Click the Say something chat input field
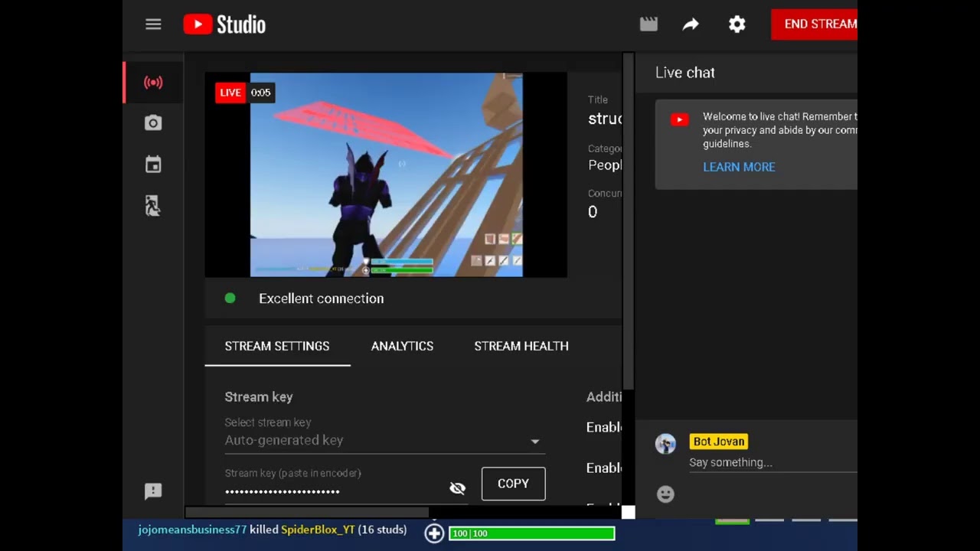The width and height of the screenshot is (980, 551). [x=773, y=463]
